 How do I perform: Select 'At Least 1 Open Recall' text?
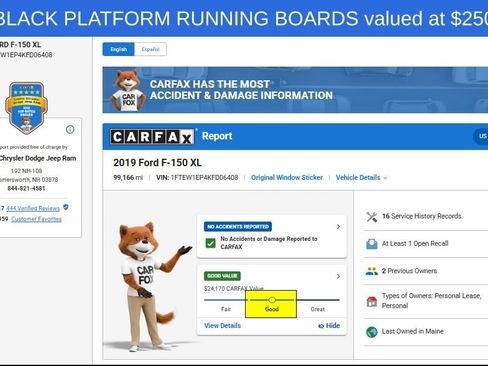[x=415, y=243]
